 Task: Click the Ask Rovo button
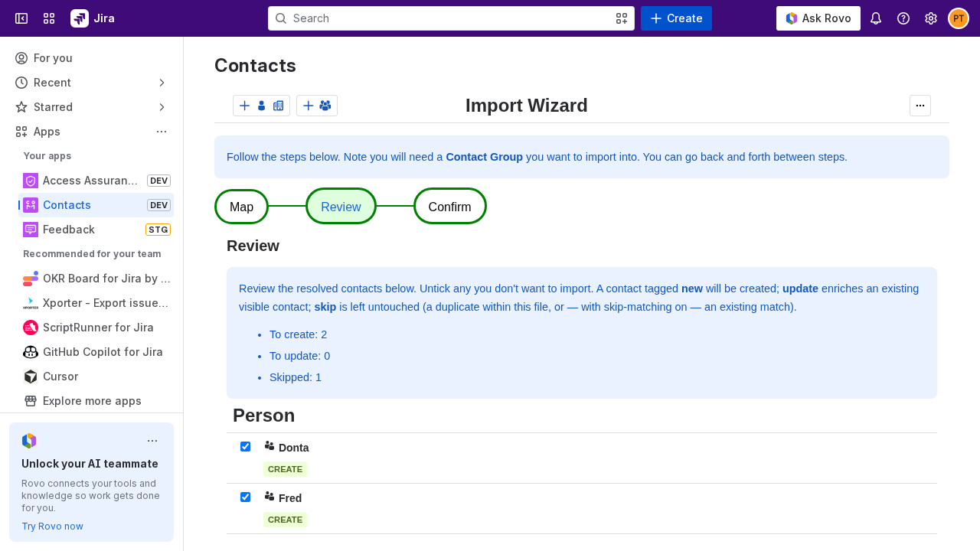tap(818, 18)
